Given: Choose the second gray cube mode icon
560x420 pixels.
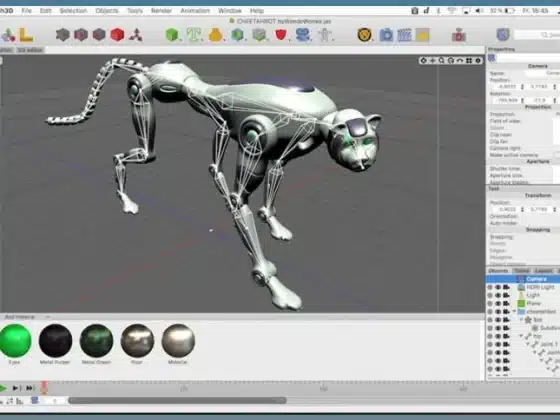Looking at the screenshot, I should [81, 35].
